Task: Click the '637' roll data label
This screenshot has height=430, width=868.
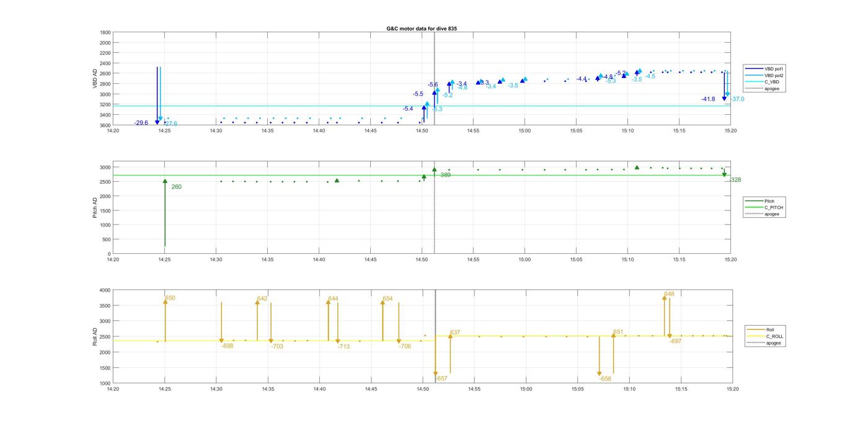Action: (x=455, y=333)
